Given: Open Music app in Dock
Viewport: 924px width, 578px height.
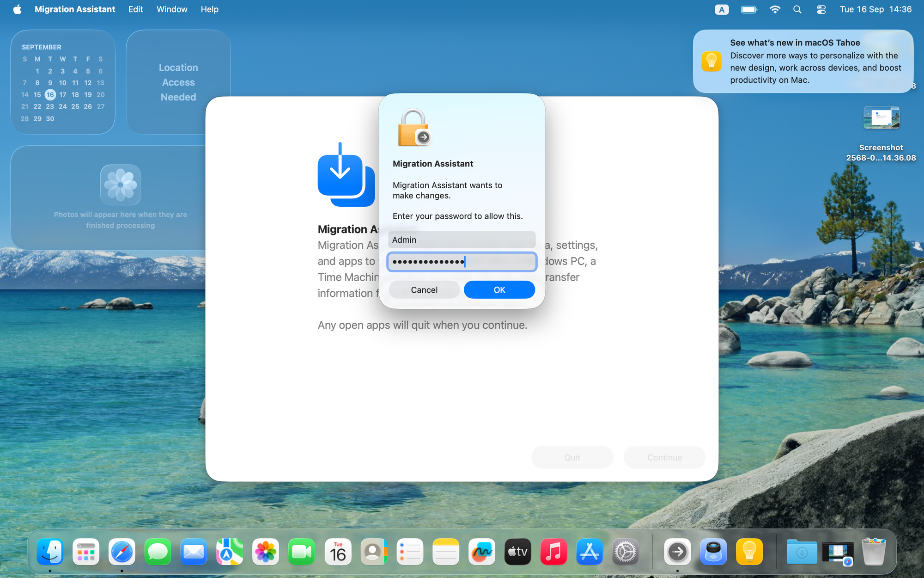Looking at the screenshot, I should [x=553, y=552].
